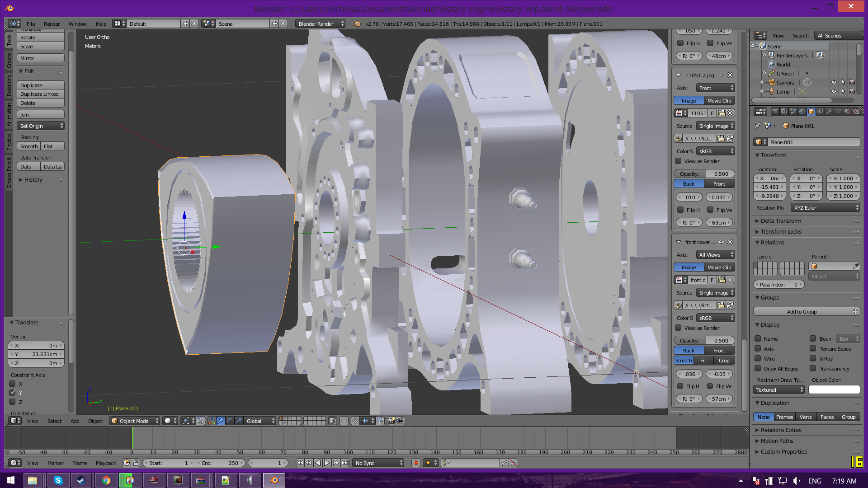Click the OpenGL render image icon
Image resolution: width=868 pixels, height=488 pixels.
pos(391,421)
